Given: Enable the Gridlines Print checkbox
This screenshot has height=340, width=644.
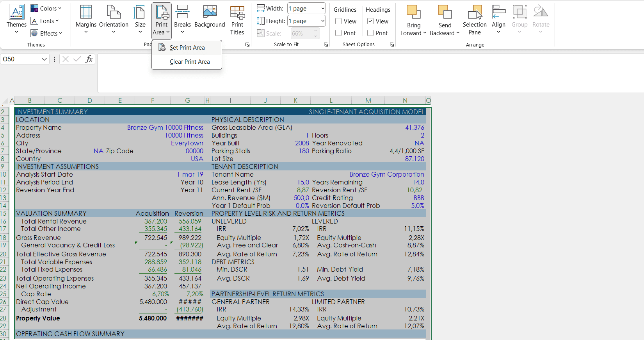Looking at the screenshot, I should tap(339, 33).
